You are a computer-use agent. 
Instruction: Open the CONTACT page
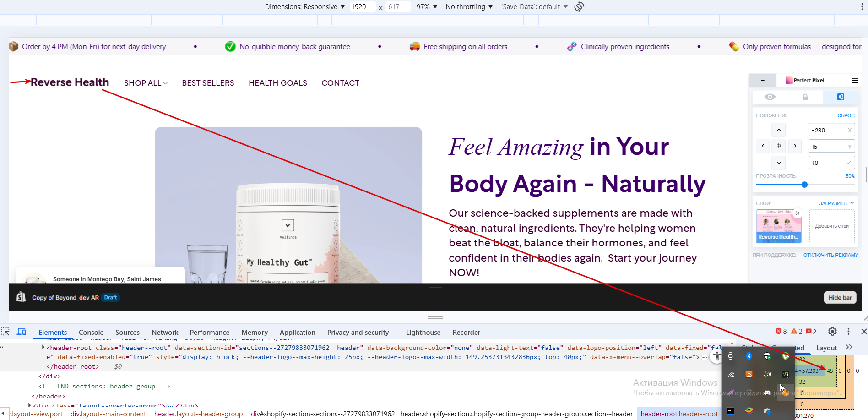[340, 83]
